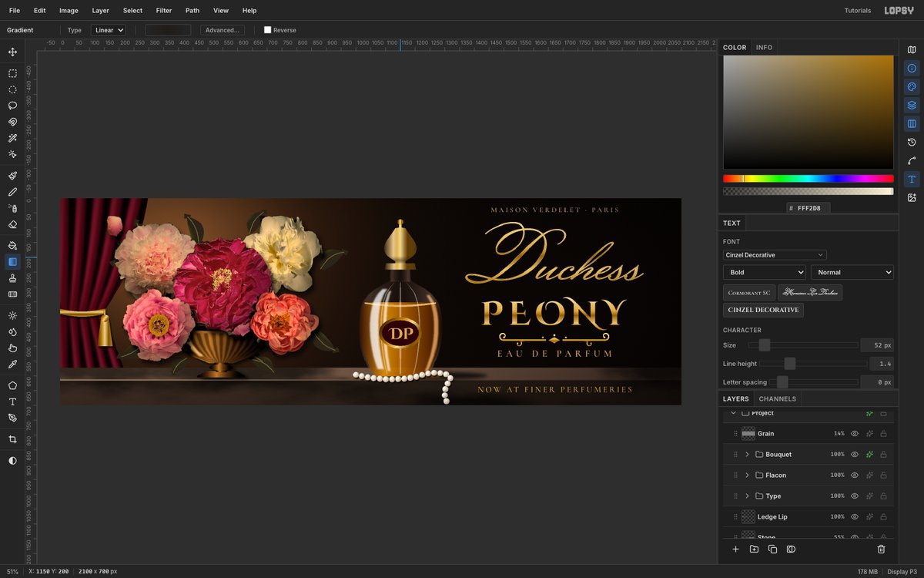
Task: Select the polygon Shape tool
Action: [12, 385]
